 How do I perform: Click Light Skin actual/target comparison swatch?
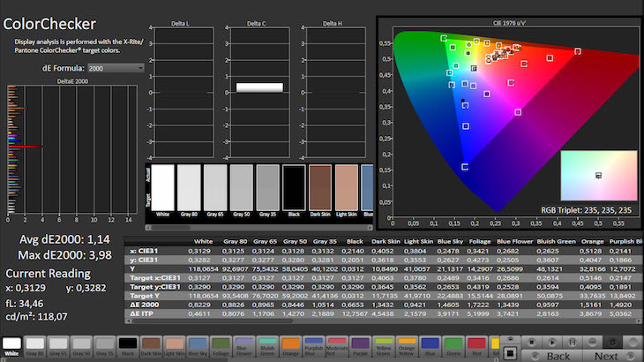[x=347, y=189]
